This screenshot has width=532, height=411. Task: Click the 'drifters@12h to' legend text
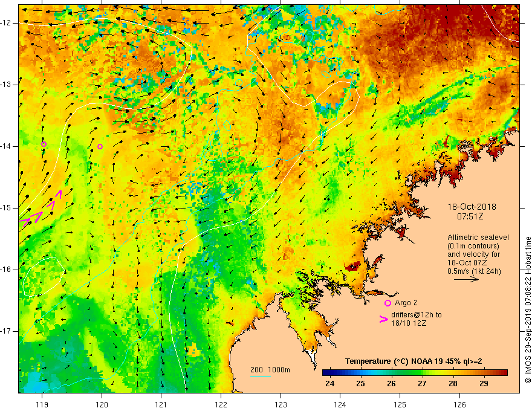(x=417, y=315)
